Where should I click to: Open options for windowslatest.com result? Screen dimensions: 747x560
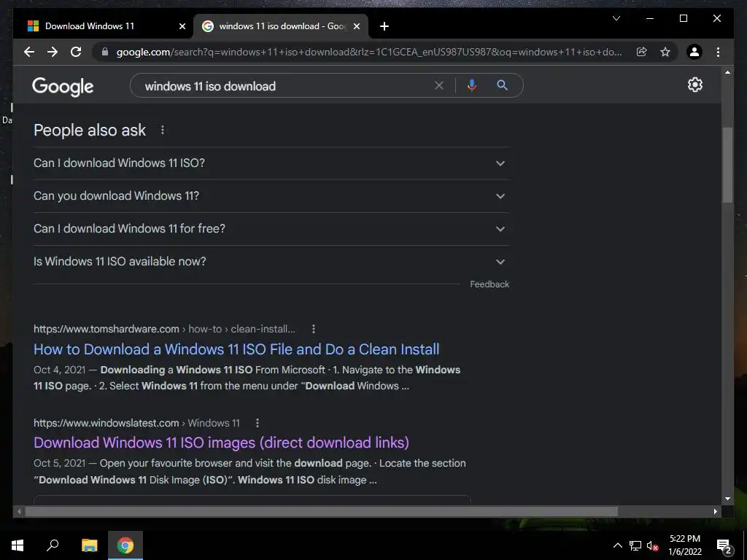tap(258, 423)
